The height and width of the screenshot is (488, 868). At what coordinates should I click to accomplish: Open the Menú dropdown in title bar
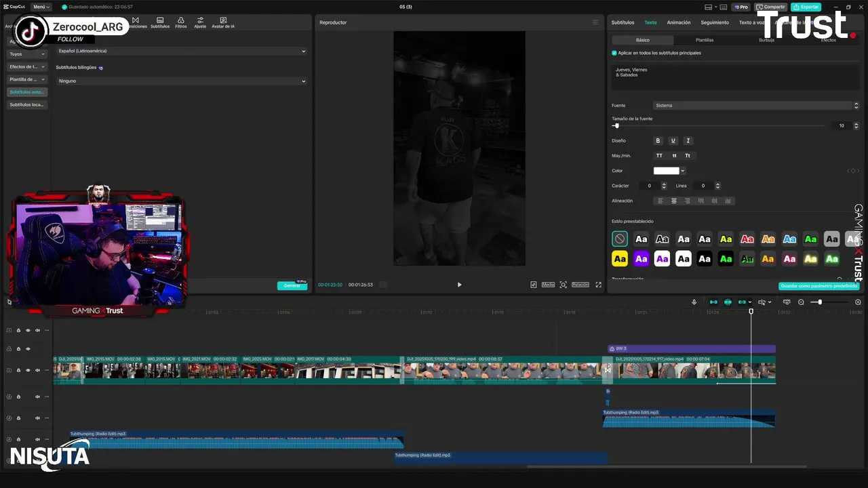click(x=41, y=7)
